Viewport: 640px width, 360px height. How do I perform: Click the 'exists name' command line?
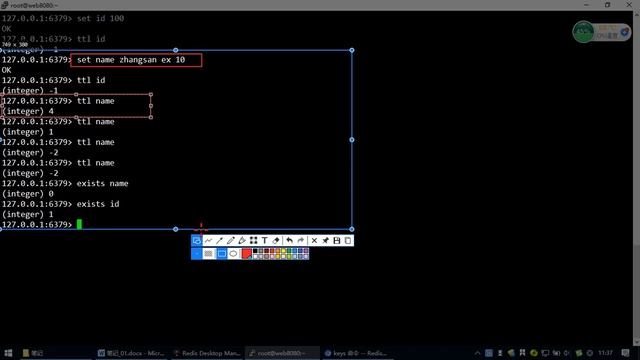point(102,184)
